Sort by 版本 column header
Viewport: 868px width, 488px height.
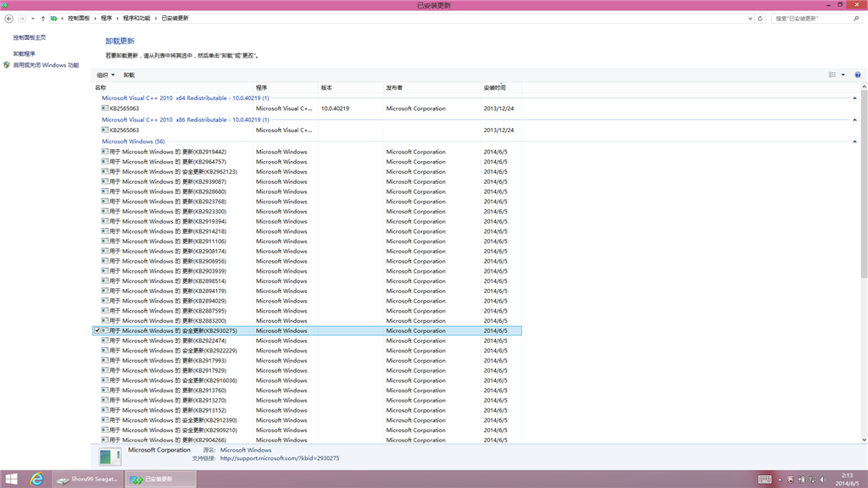(x=351, y=87)
